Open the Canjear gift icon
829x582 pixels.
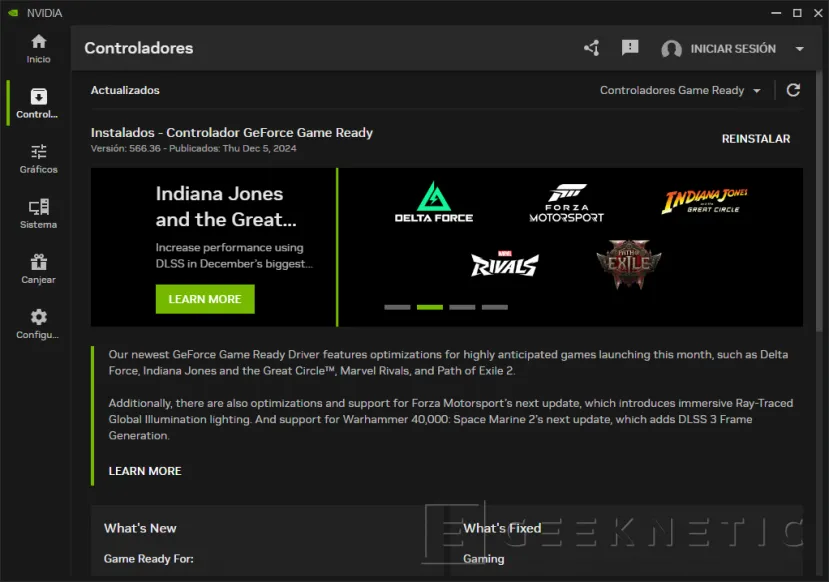point(38,262)
